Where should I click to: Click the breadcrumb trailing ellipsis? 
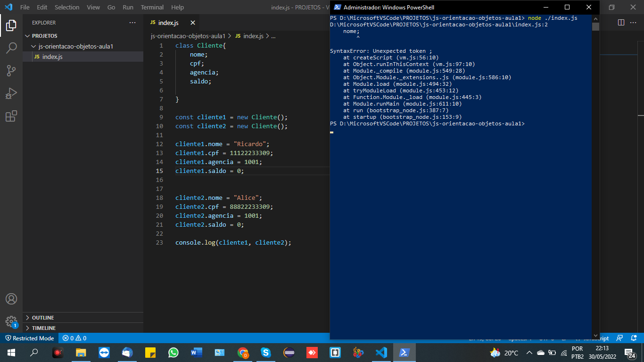click(x=273, y=36)
